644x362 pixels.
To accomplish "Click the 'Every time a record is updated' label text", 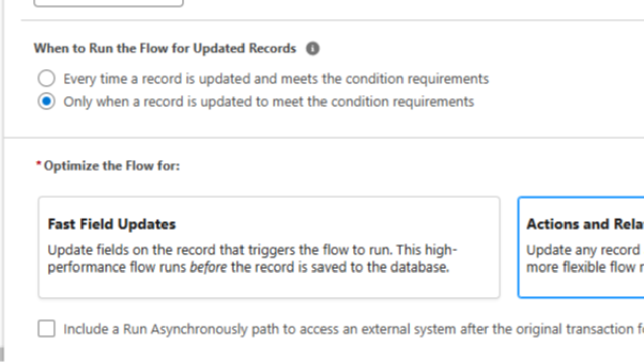I will [276, 79].
